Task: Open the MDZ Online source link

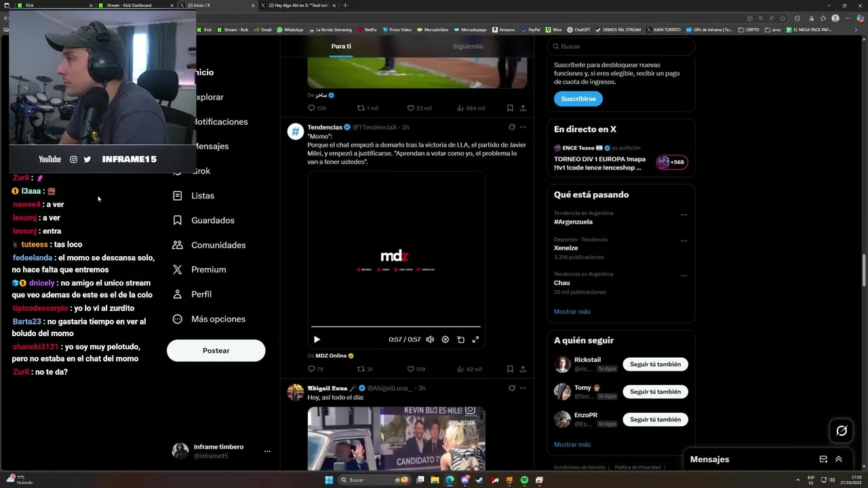Action: 331,356
